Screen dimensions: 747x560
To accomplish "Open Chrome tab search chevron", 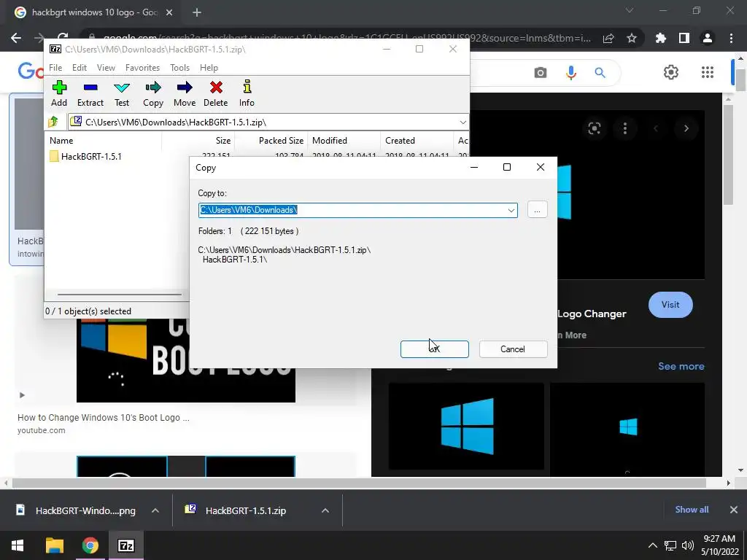I will coord(630,10).
